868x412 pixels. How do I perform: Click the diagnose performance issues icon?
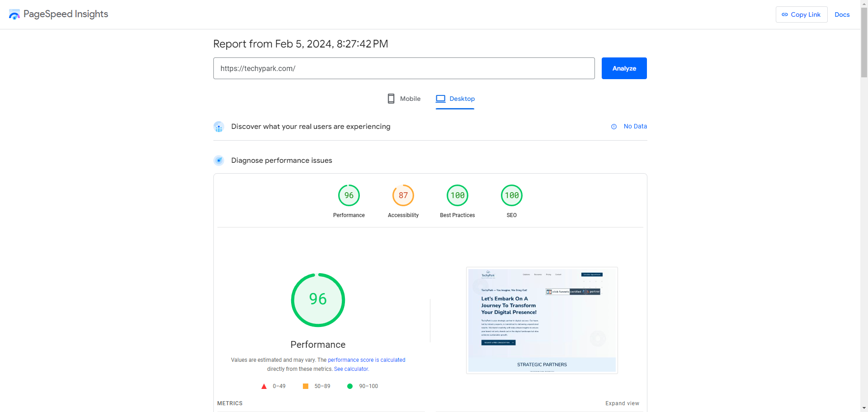pos(219,161)
